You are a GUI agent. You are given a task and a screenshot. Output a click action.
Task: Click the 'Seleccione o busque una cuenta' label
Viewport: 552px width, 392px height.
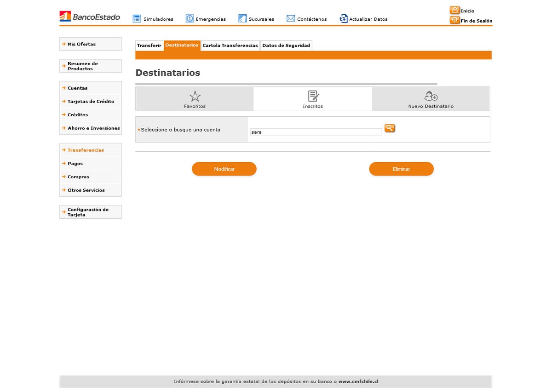click(x=180, y=130)
